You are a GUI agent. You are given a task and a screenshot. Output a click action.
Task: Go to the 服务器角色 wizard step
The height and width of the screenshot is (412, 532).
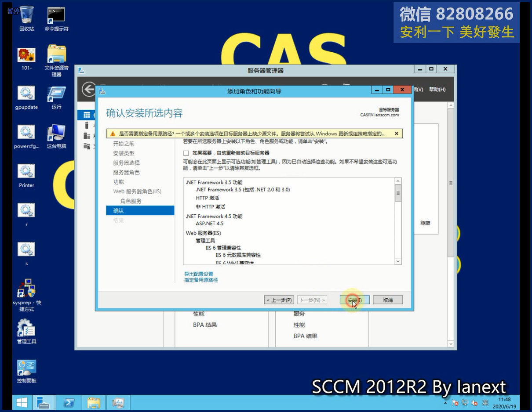point(127,173)
